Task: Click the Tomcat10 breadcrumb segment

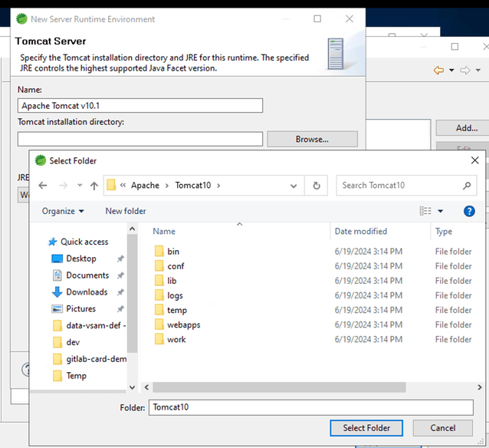Action: tap(193, 186)
